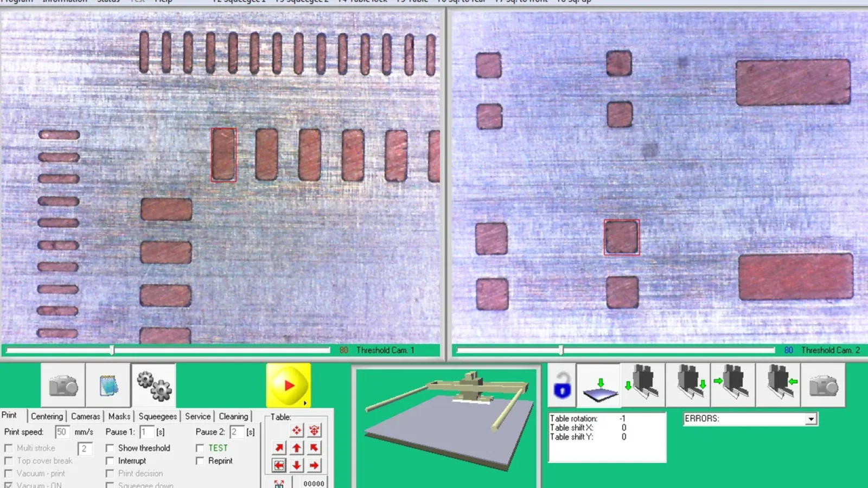Move table with the red up arrow
The width and height of the screenshot is (868, 488).
tap(297, 448)
